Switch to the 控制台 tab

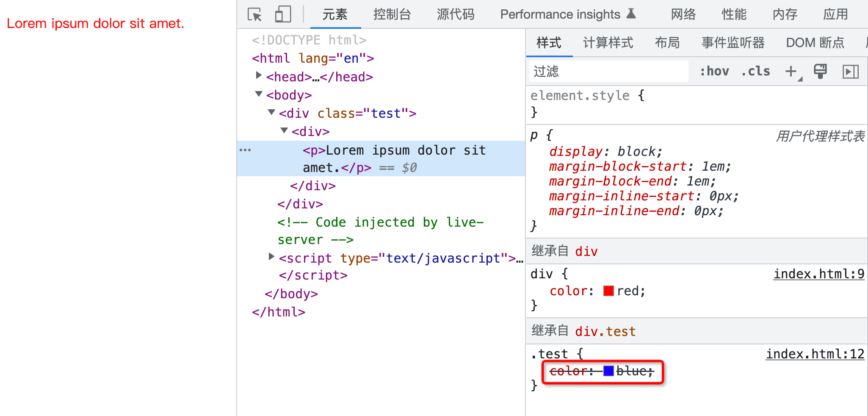pos(392,14)
